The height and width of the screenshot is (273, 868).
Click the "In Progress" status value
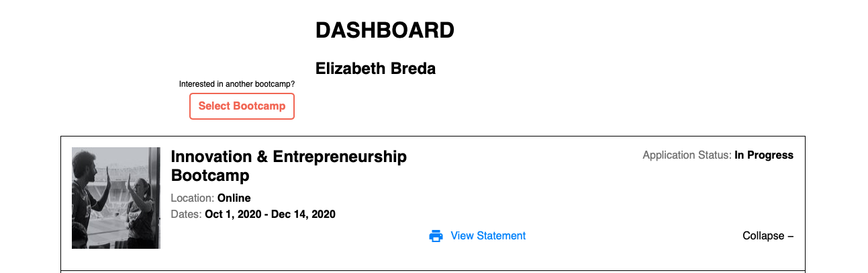(764, 155)
